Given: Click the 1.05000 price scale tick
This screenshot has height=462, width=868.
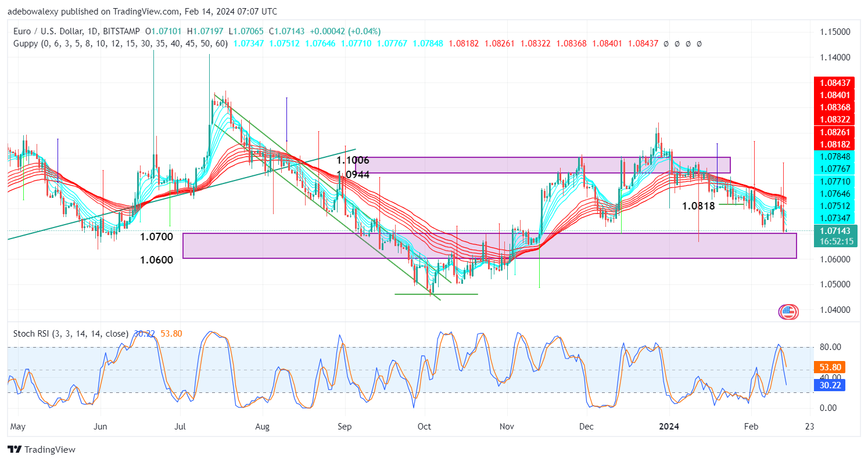Looking at the screenshot, I should (x=835, y=284).
